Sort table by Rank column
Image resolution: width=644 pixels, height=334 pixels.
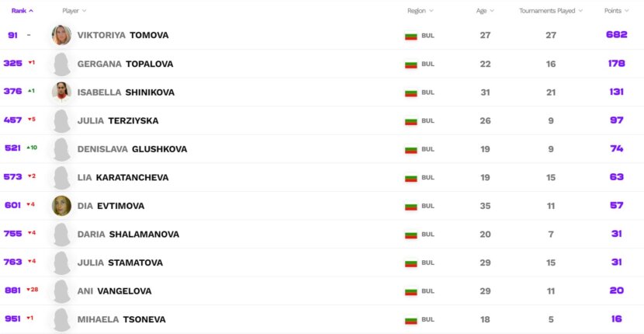coord(23,11)
